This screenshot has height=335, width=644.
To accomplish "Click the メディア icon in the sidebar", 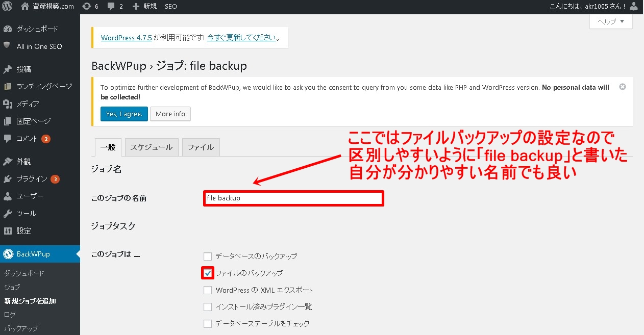I will click(7, 104).
